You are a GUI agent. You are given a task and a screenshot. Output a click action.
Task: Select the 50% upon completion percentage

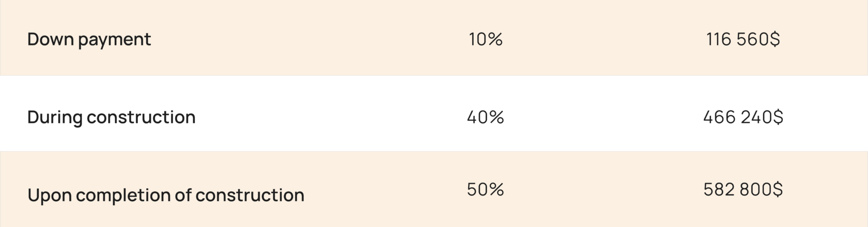point(486,189)
